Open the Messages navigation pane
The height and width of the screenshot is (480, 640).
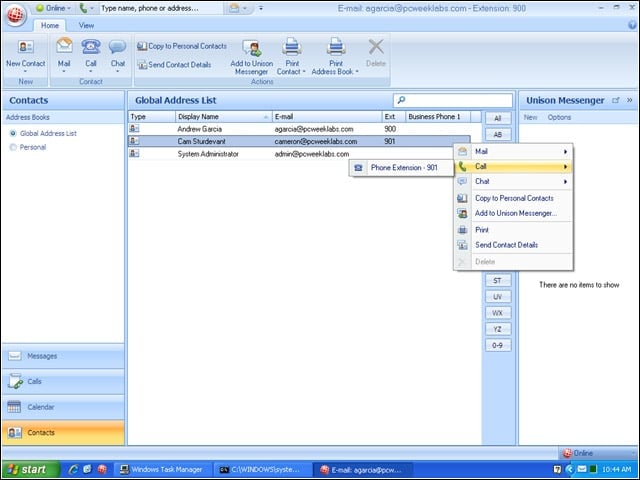(x=63, y=356)
